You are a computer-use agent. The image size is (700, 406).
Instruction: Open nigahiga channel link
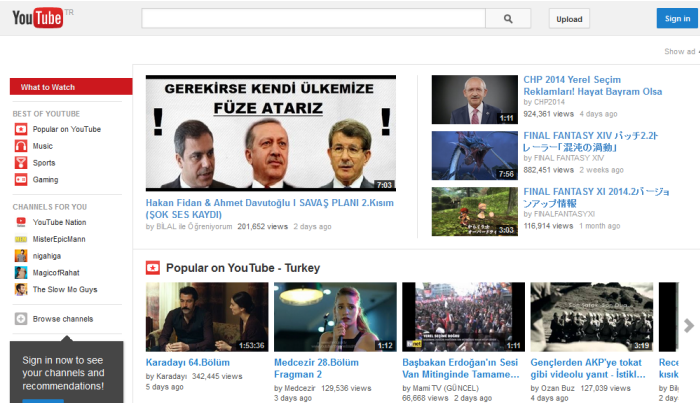coord(46,256)
